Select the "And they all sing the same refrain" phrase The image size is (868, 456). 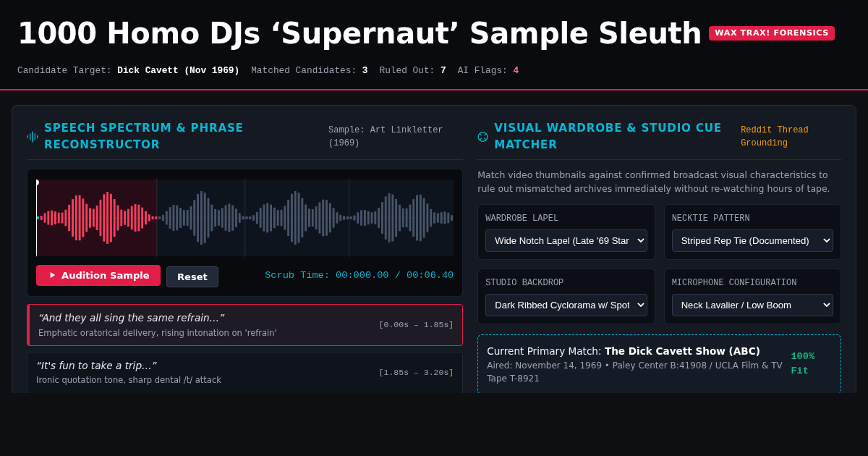[x=245, y=325]
